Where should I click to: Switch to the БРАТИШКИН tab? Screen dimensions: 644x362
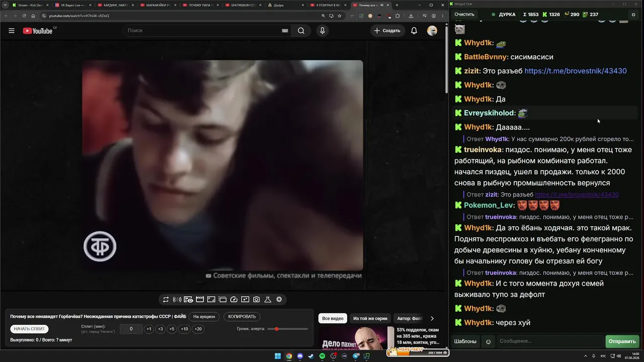(x=243, y=5)
